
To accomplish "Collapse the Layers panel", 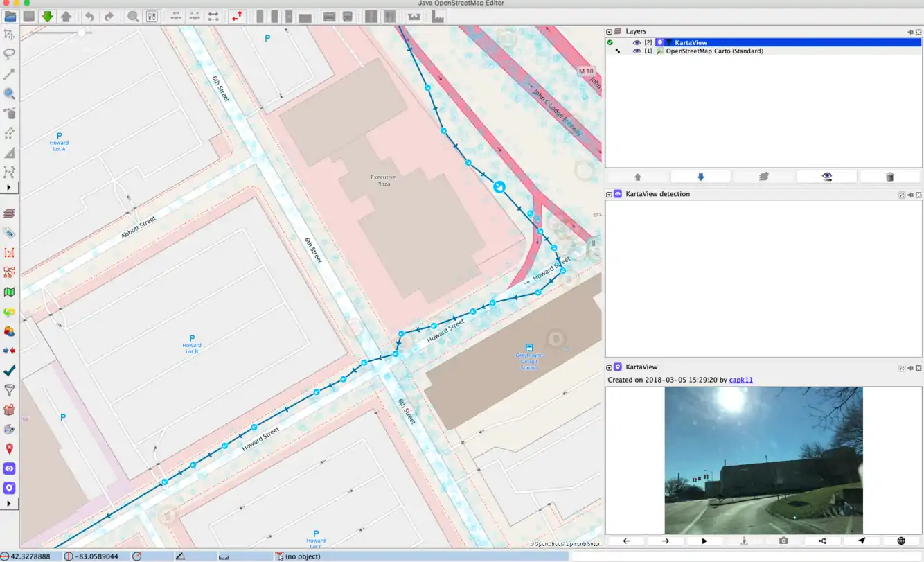I will pos(610,32).
